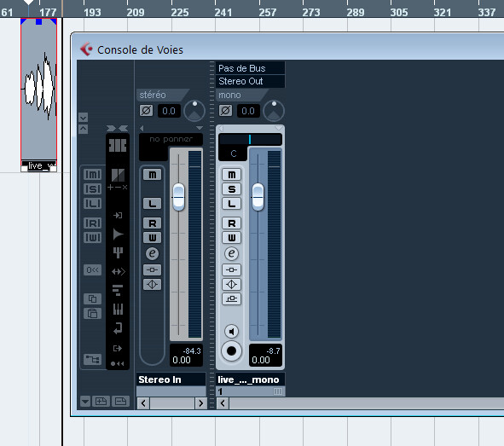The image size is (504, 446).
Task: Click global mute-all icon in common panel
Action: pyautogui.click(x=93, y=175)
